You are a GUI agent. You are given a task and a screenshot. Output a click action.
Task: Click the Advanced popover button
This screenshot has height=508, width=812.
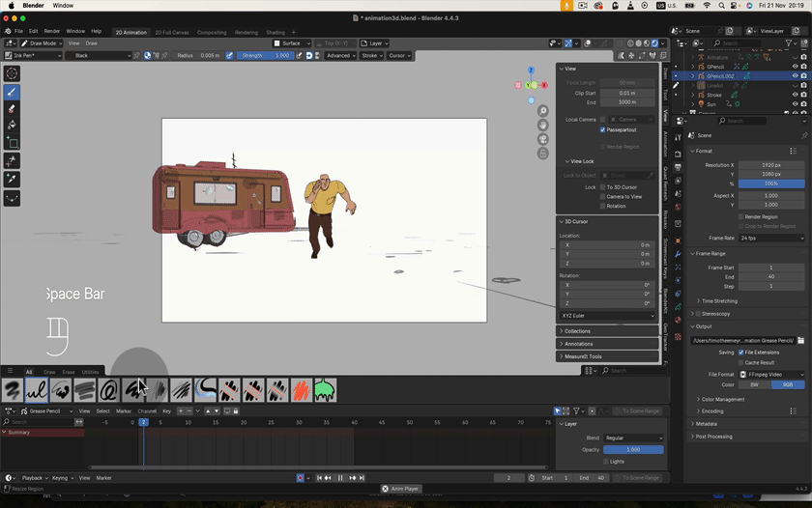point(339,56)
